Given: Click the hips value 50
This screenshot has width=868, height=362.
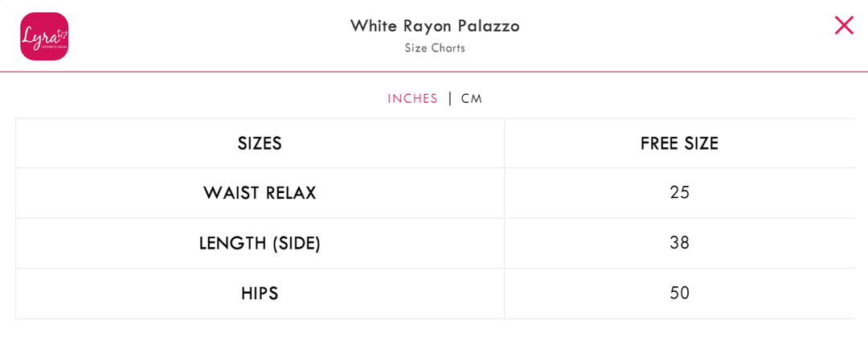Looking at the screenshot, I should [679, 294].
